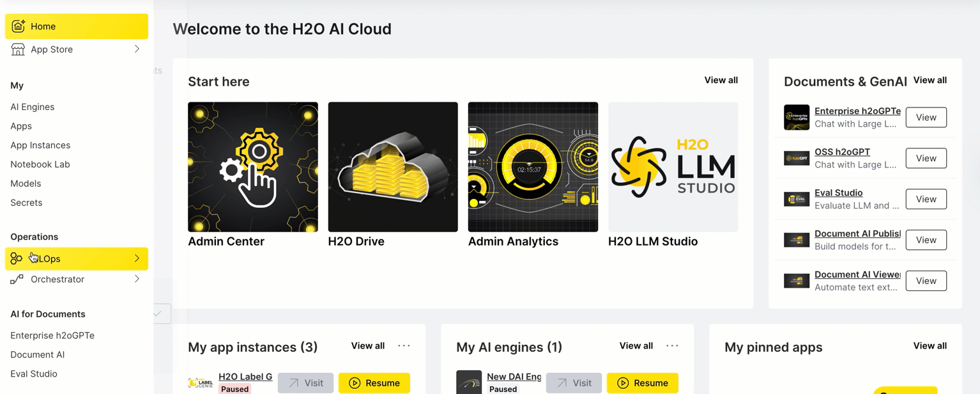Resume the H2O Label G instance
This screenshot has height=394, width=980.
pyautogui.click(x=374, y=383)
